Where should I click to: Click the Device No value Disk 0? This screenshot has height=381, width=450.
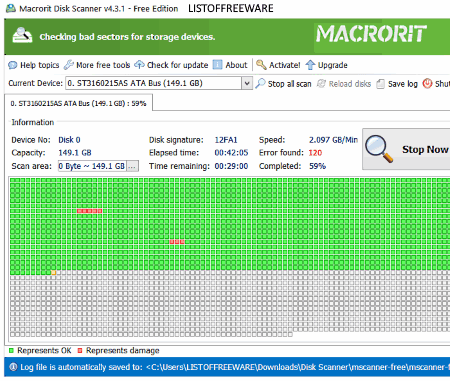click(x=69, y=140)
